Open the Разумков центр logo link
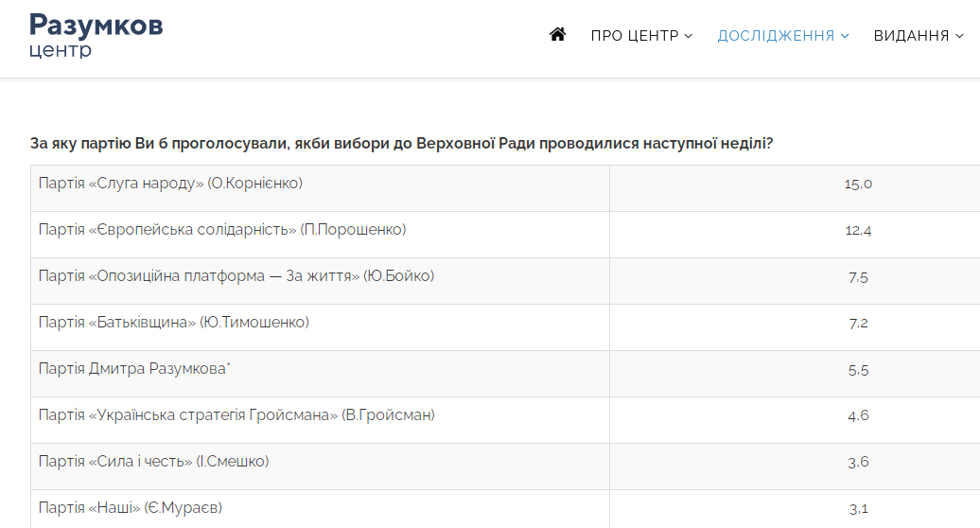The height and width of the screenshot is (528, 980). (96, 35)
